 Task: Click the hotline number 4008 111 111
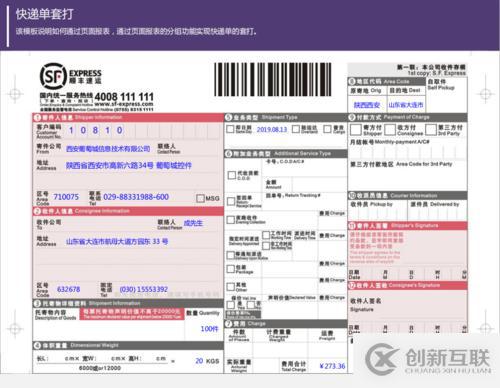[x=124, y=97]
